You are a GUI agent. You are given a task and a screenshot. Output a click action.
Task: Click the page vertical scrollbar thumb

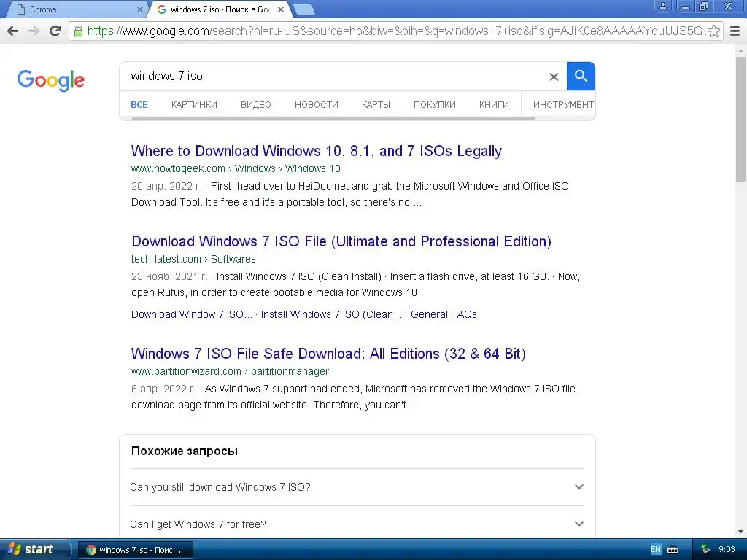click(x=741, y=119)
